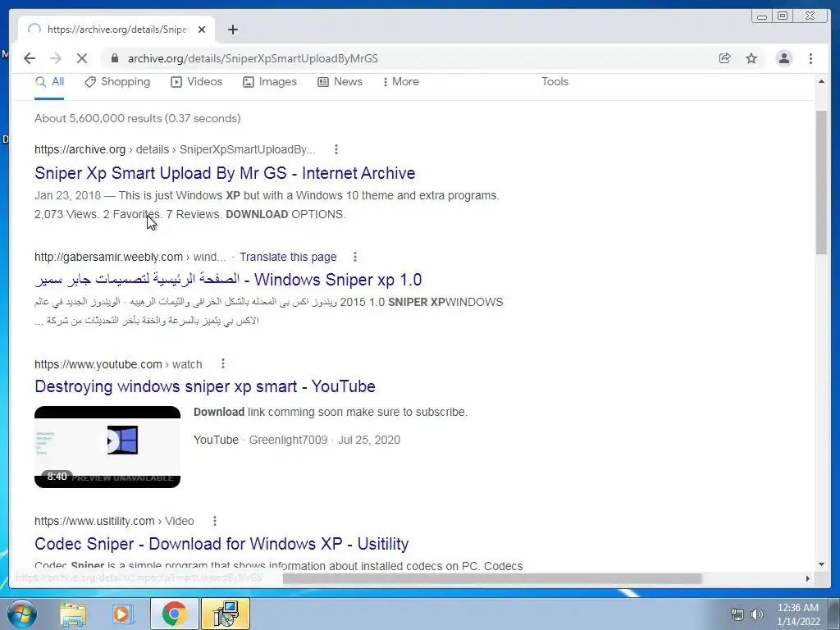Image resolution: width=840 pixels, height=630 pixels.
Task: Open search Tools
Action: tap(555, 82)
